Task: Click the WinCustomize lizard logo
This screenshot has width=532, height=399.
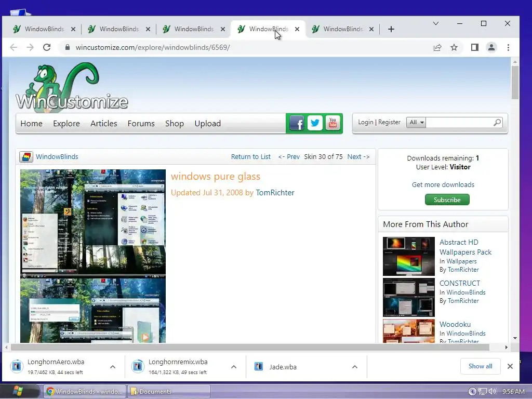Action: tap(72, 87)
